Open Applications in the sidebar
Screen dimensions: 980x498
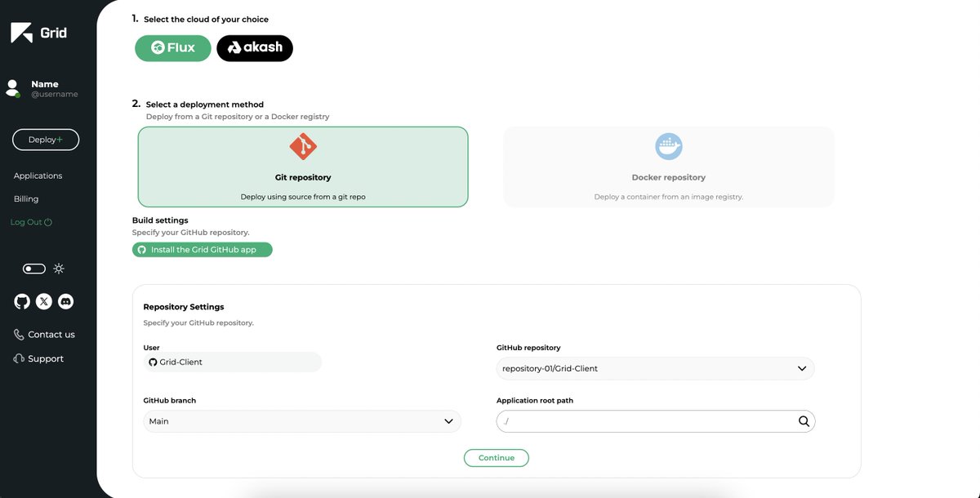(x=38, y=176)
